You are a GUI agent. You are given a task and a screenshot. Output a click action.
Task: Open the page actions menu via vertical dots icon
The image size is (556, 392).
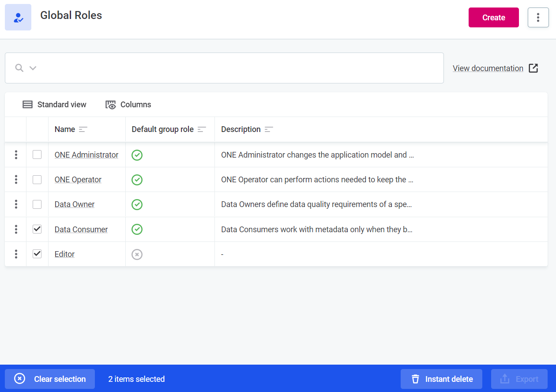tap(538, 17)
